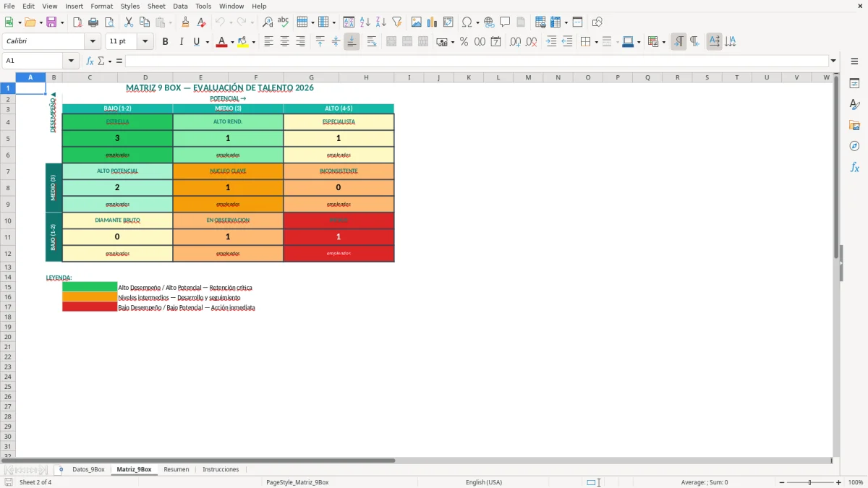Open the conditional formatting dropdown arrow
This screenshot has width=868, height=488.
click(663, 42)
